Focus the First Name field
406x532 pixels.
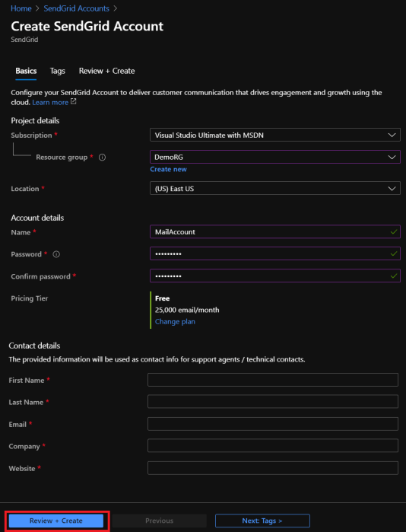(x=273, y=380)
